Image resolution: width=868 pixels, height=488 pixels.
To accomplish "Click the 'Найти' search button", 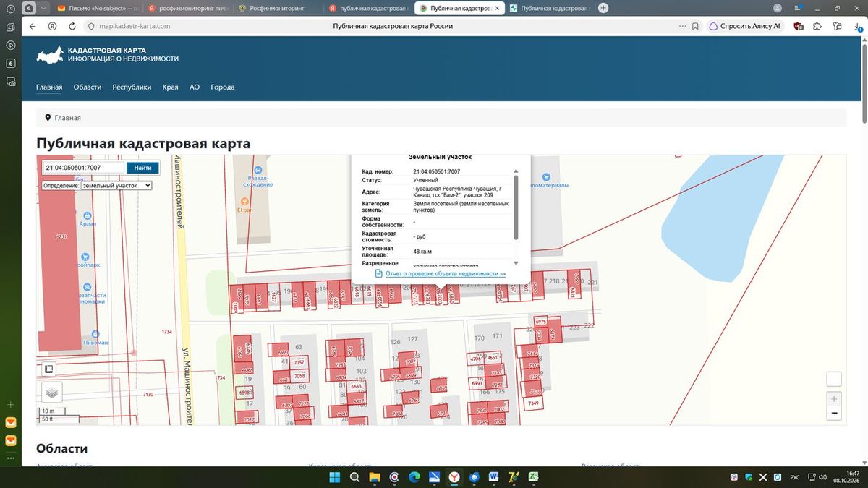I will coord(142,168).
